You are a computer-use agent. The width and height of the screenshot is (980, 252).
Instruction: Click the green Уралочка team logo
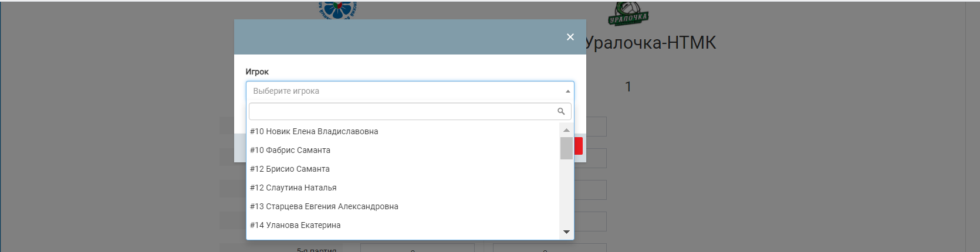click(628, 13)
